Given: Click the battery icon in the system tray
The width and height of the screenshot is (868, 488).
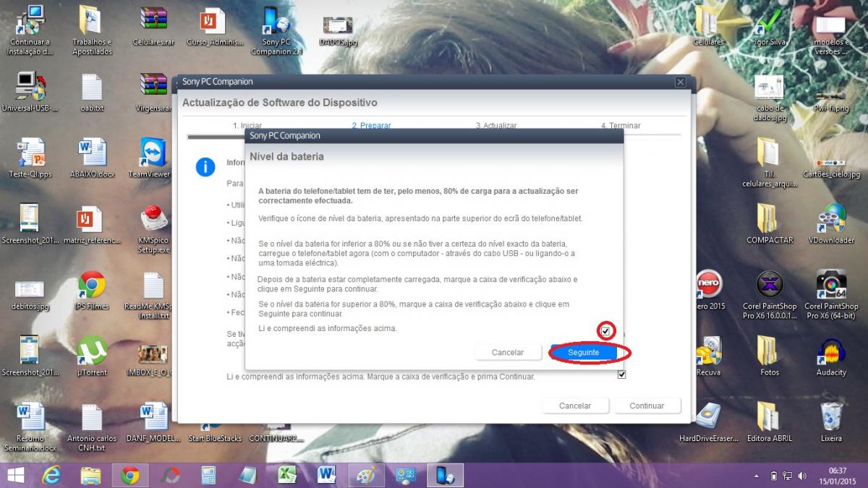Looking at the screenshot, I should [773, 476].
